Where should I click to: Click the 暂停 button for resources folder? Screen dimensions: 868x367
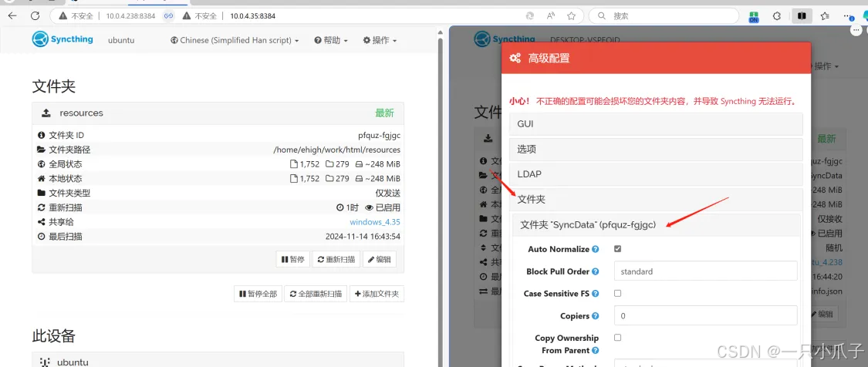coord(293,259)
